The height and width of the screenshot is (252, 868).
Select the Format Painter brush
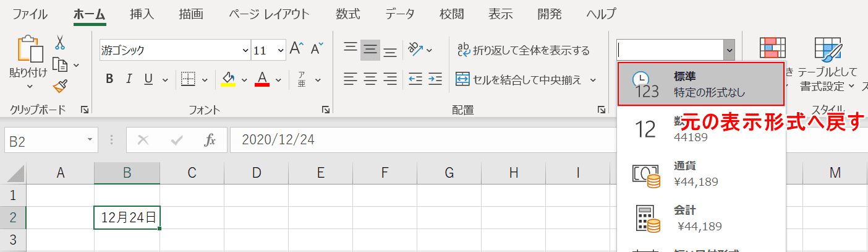tap(60, 85)
